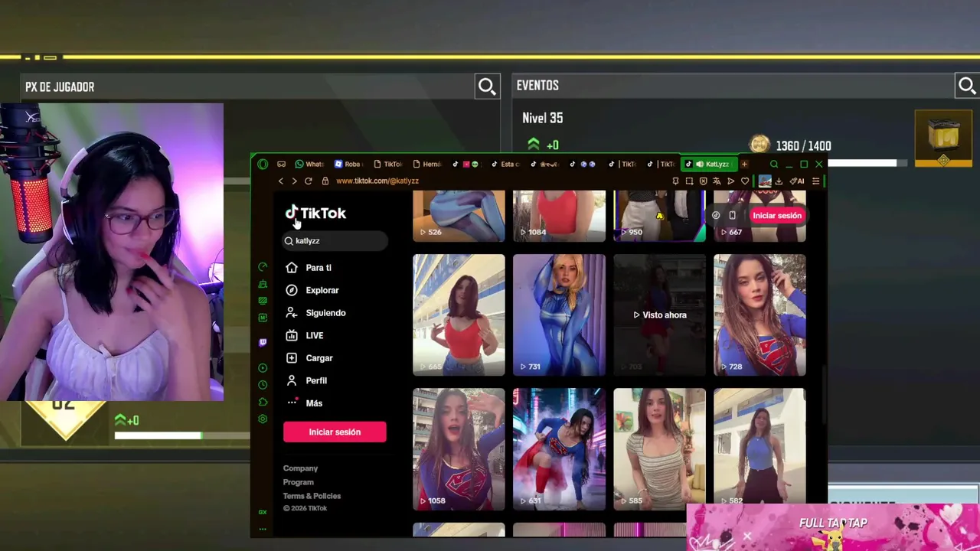980x551 pixels.
Task: Switch to the Hernán tab
Action: tap(427, 164)
